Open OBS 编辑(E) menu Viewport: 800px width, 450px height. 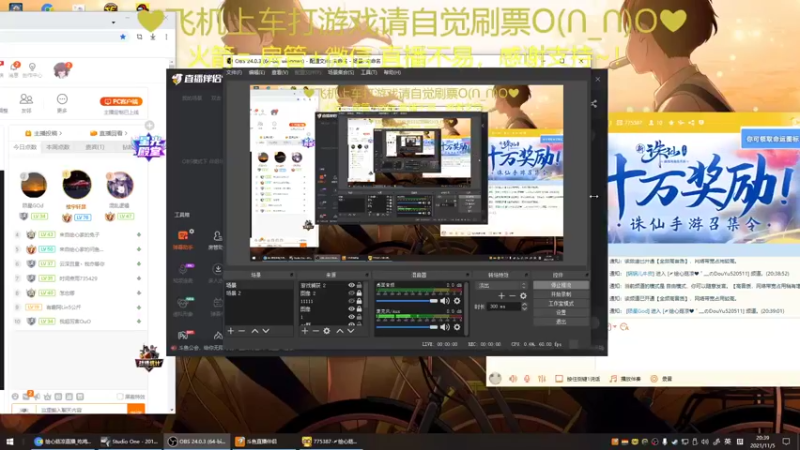pos(257,72)
